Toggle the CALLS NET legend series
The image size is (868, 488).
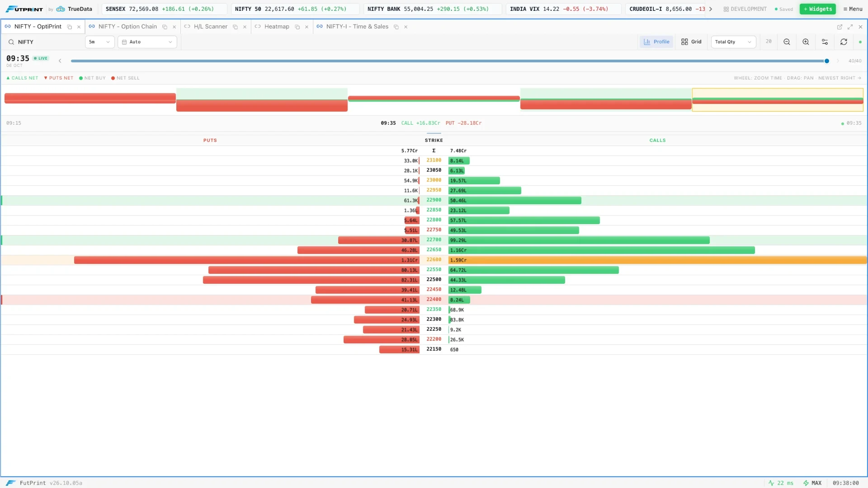[x=22, y=78]
